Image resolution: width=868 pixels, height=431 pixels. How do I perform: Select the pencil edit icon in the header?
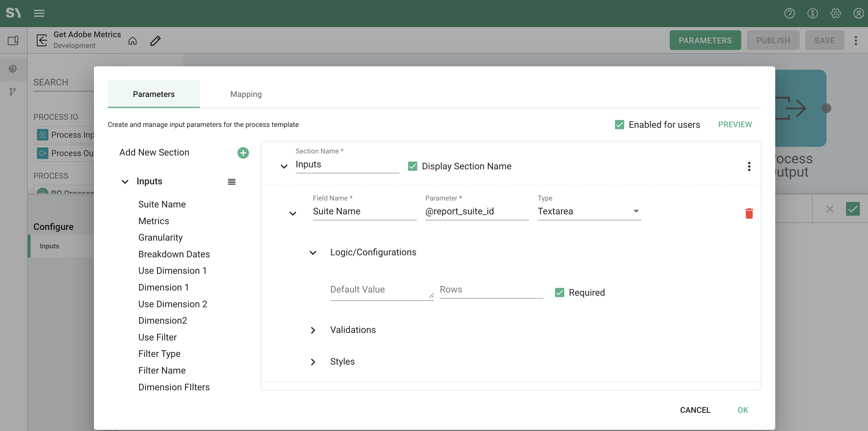click(155, 40)
